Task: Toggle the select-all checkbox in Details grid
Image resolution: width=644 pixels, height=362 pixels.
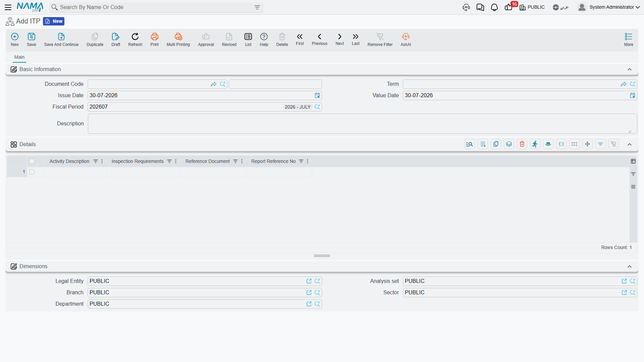Action: [x=32, y=161]
